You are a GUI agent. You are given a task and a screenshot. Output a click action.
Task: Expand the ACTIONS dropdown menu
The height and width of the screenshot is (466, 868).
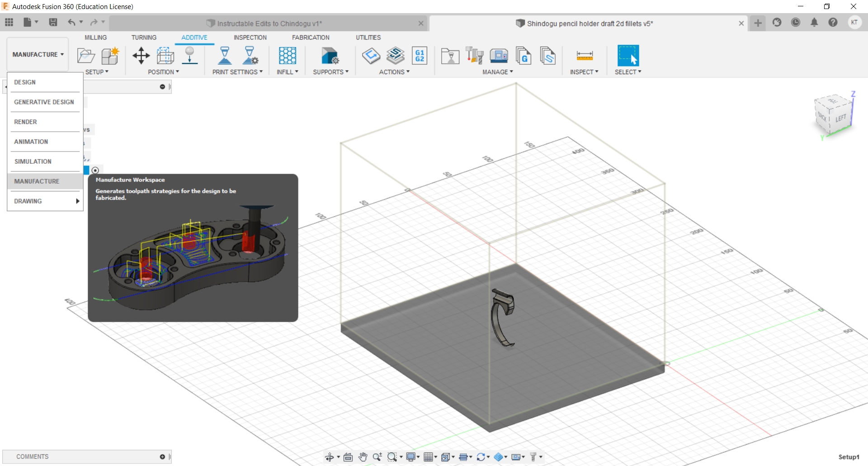tap(394, 72)
